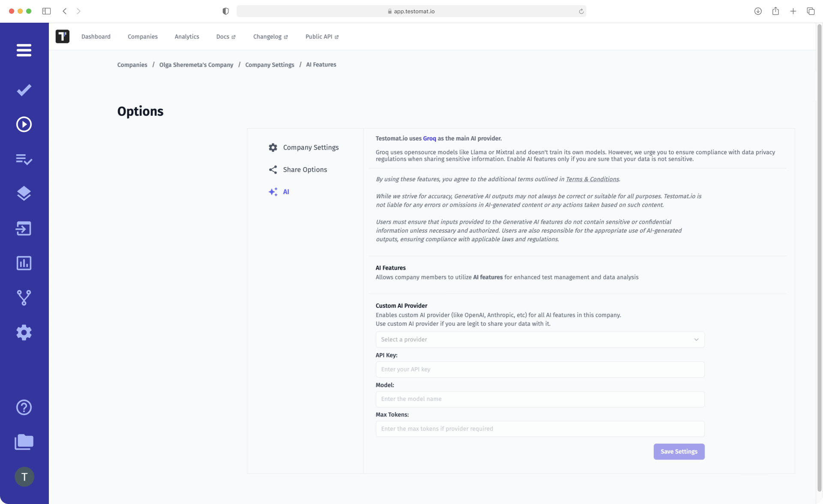Switch to the Companies tab
823x504 pixels.
pos(143,36)
